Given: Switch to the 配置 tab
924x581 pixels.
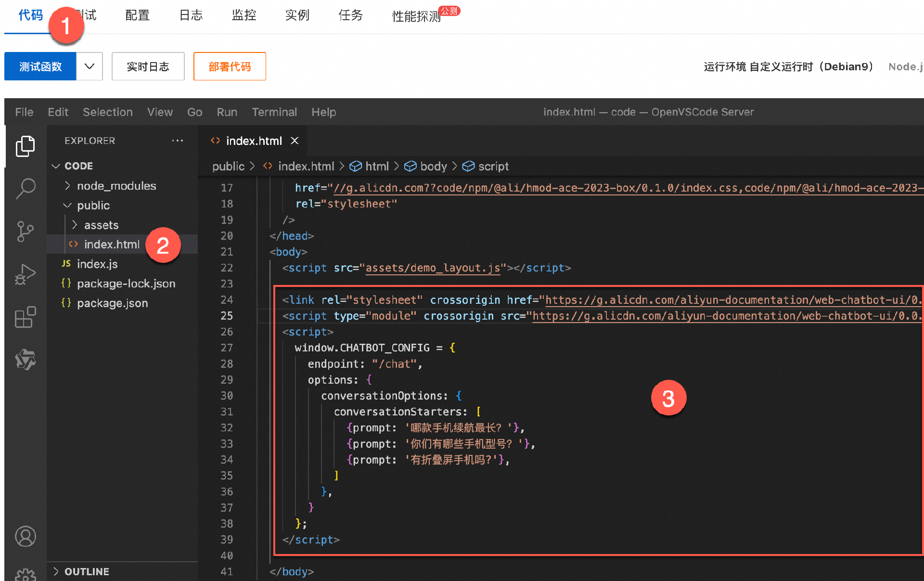Looking at the screenshot, I should pyautogui.click(x=137, y=15).
